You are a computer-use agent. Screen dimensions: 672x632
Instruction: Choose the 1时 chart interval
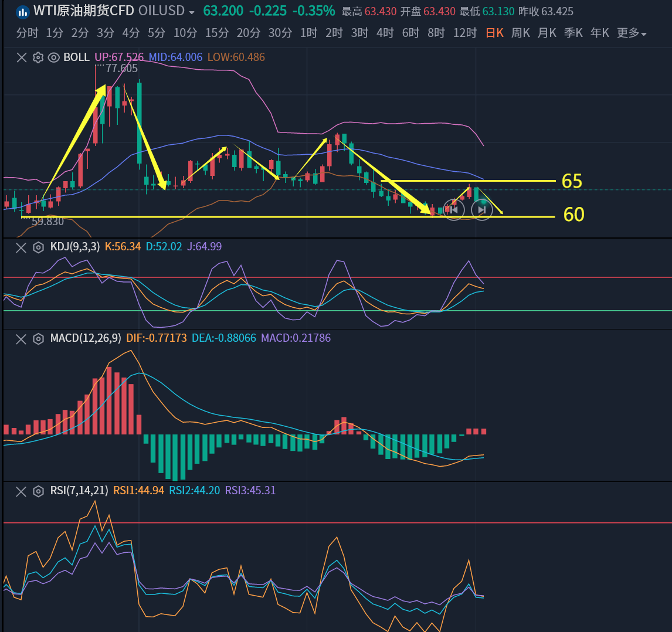308,33
